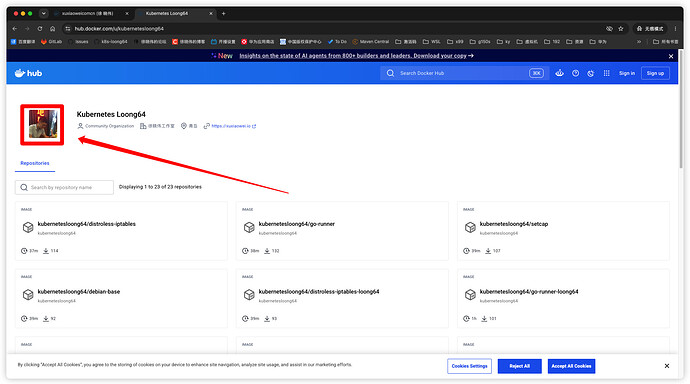Click the tracking protection eye icon
Screen dimensions: 690x384
609,29
